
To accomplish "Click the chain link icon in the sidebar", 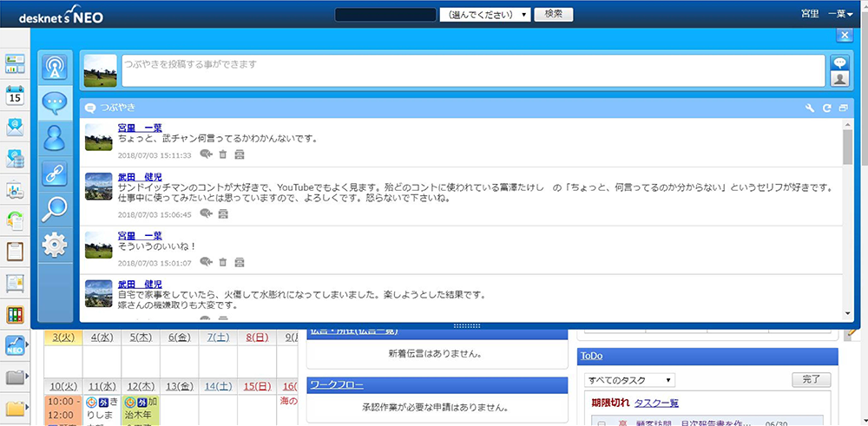I will point(55,173).
